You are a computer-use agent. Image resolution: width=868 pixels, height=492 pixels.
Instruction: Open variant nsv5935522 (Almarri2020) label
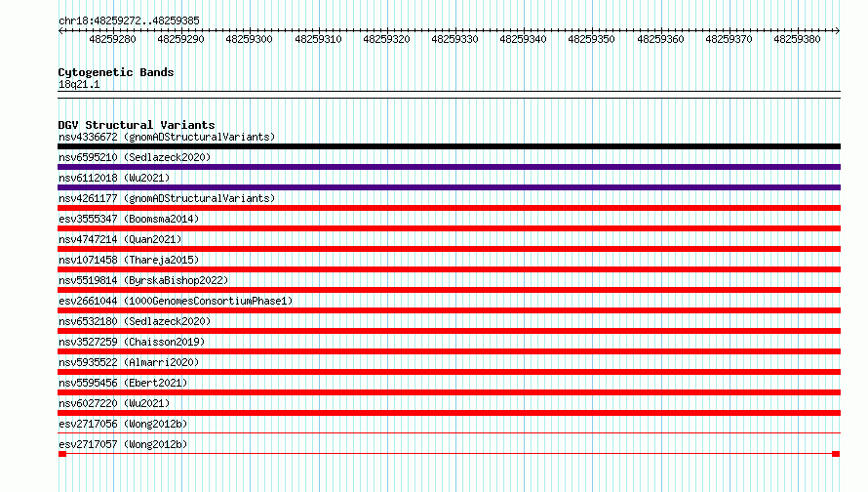pyautogui.click(x=129, y=362)
